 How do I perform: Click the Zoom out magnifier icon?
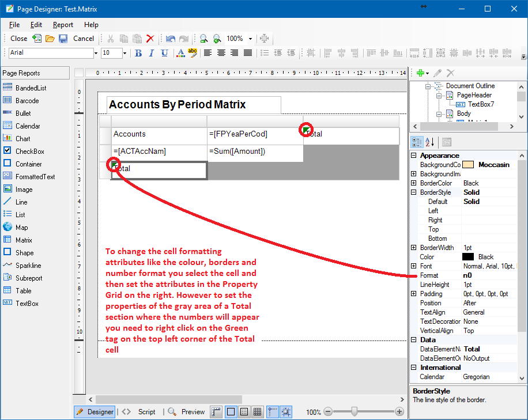point(203,39)
